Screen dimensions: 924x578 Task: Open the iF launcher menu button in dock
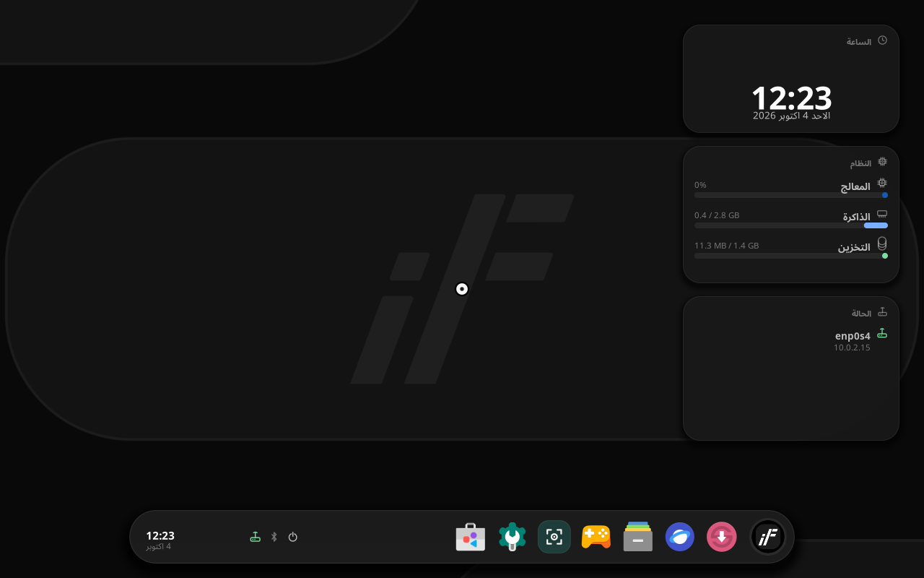point(767,537)
